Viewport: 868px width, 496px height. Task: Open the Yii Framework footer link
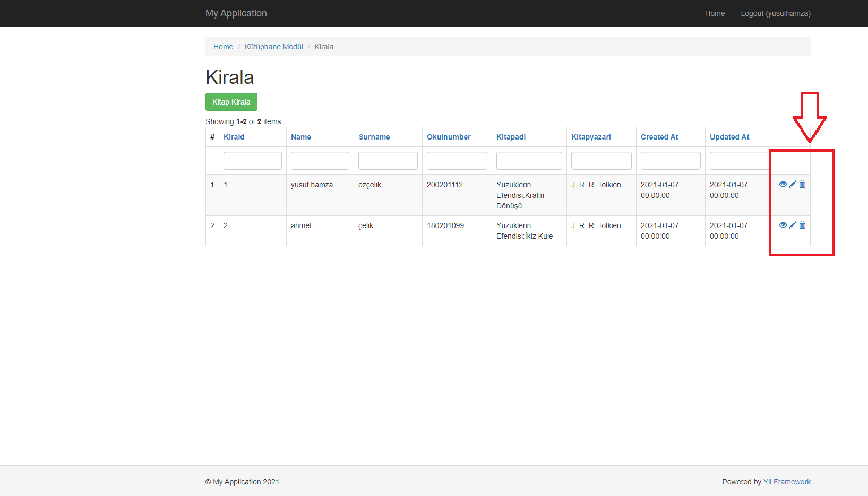click(x=786, y=482)
